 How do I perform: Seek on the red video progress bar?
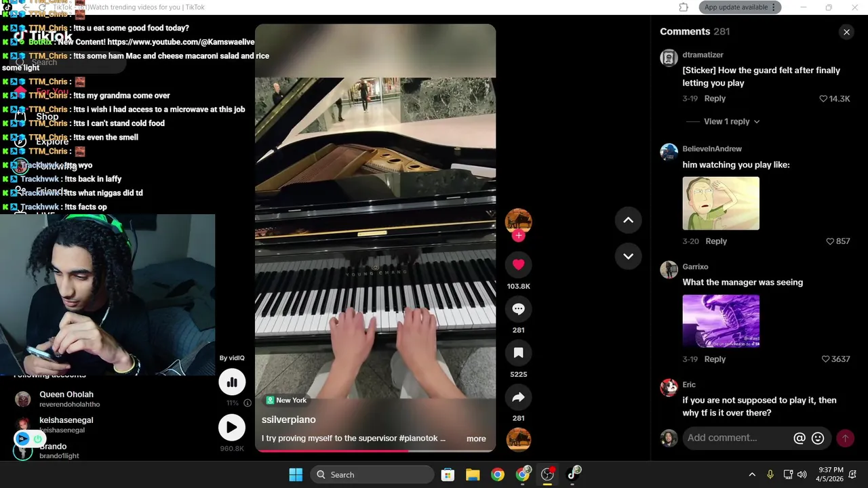pyautogui.click(x=375, y=451)
